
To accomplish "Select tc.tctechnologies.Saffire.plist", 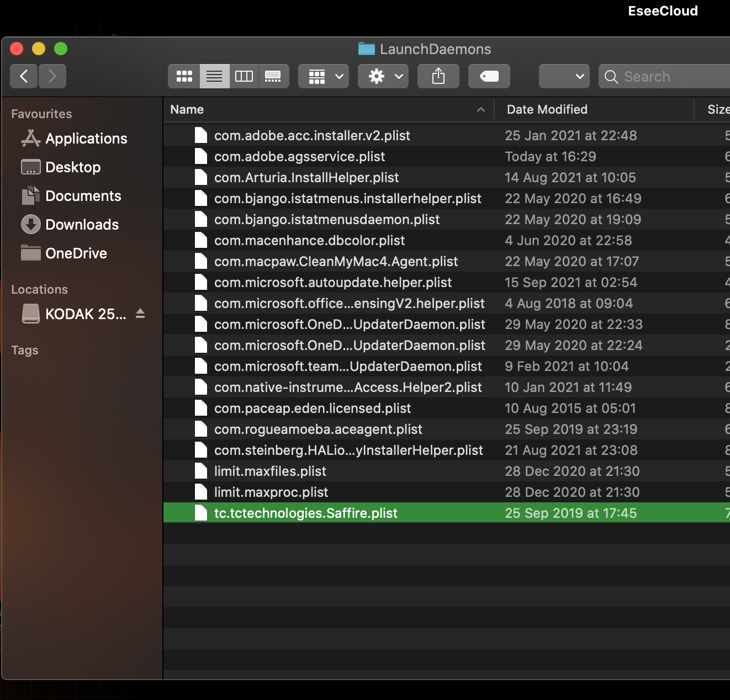I will (446, 513).
